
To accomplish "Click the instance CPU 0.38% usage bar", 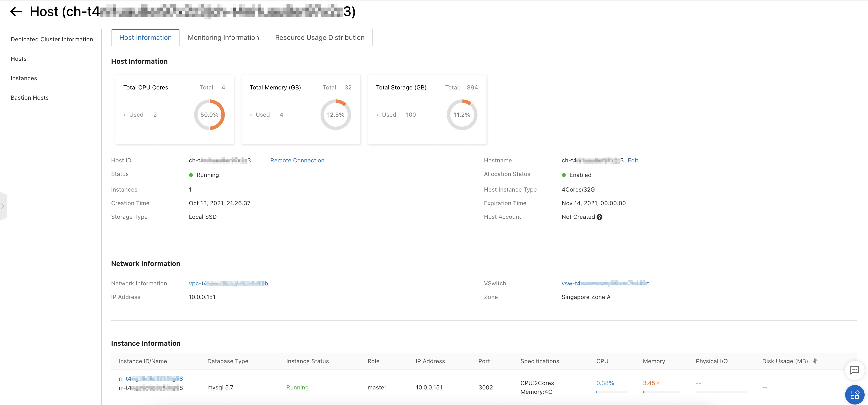I will pyautogui.click(x=611, y=392).
